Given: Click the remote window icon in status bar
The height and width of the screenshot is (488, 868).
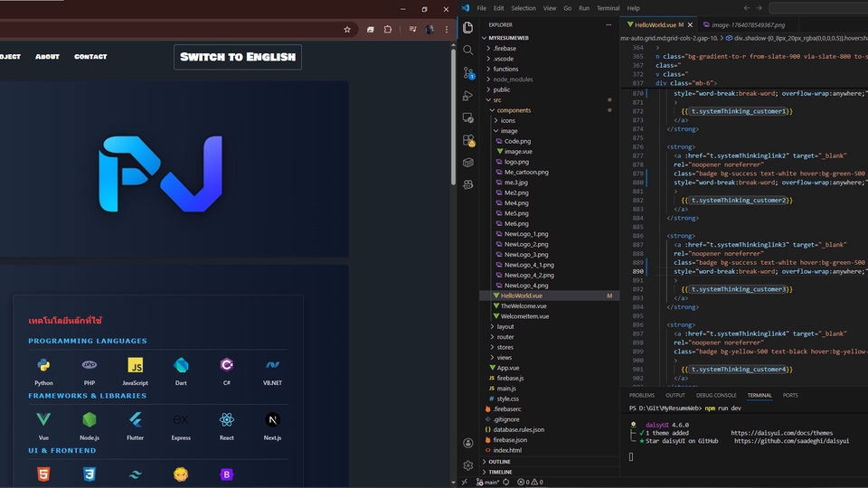Looking at the screenshot, I should [x=465, y=483].
